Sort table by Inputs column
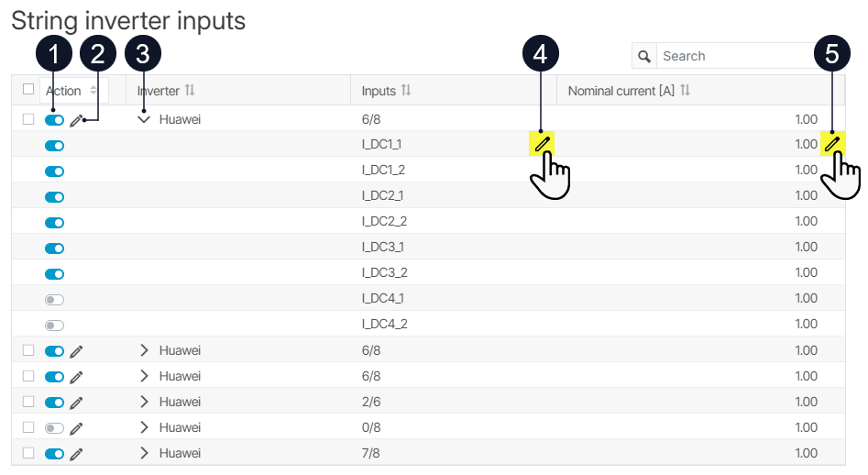868x475 pixels. 406,90
